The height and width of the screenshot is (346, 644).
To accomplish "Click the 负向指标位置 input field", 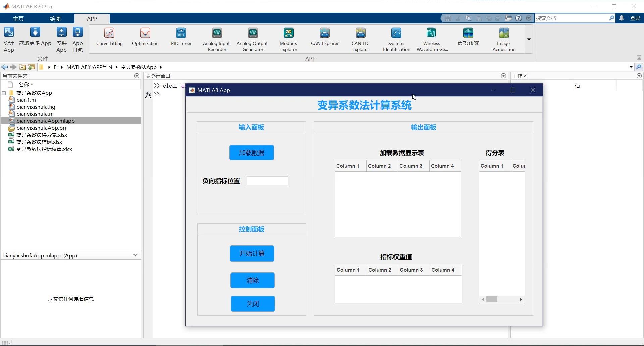I will [x=267, y=181].
